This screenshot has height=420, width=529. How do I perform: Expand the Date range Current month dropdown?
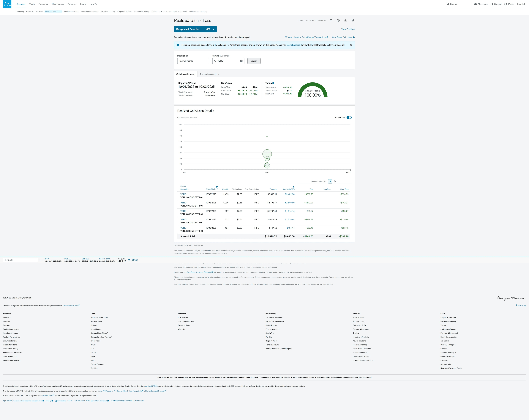(193, 61)
